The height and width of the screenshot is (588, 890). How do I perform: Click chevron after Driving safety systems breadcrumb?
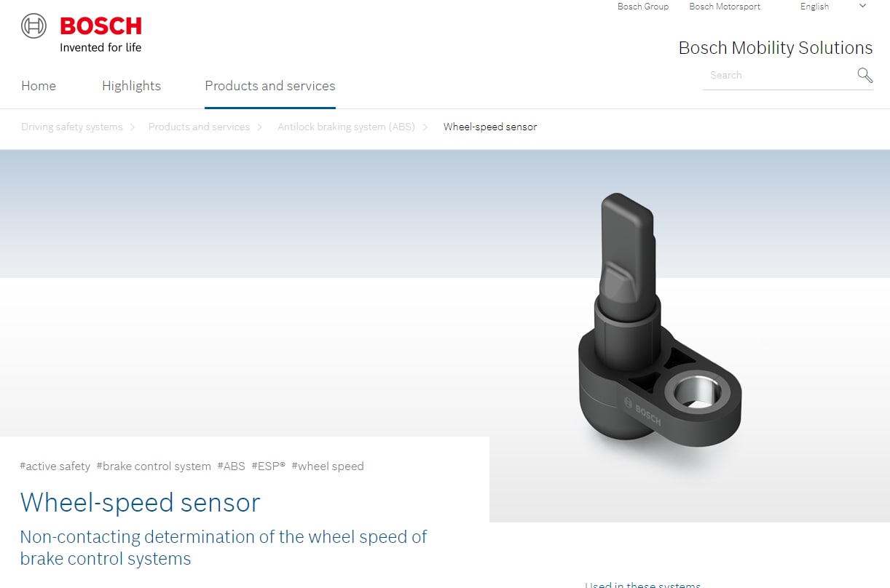[x=133, y=127]
